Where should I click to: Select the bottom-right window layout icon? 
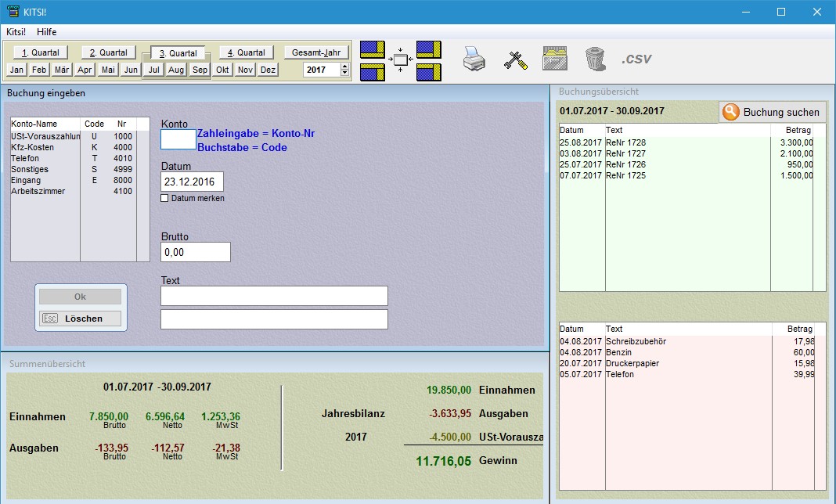click(x=429, y=73)
